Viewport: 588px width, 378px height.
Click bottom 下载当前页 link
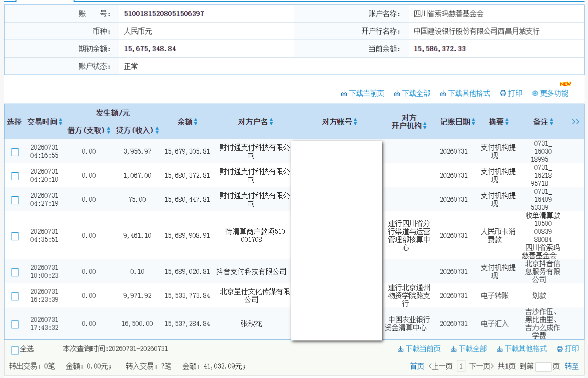pyautogui.click(x=419, y=349)
